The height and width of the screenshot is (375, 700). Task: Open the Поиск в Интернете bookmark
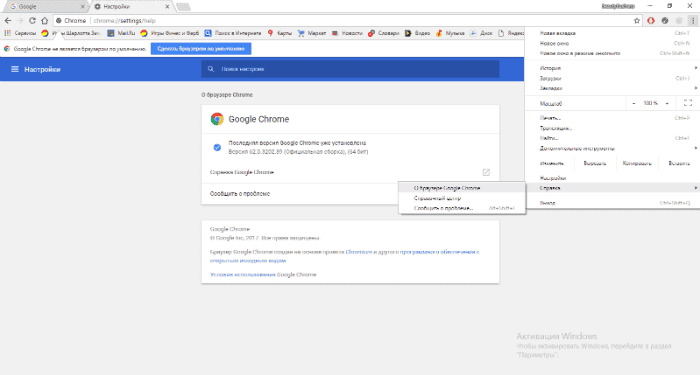[233, 33]
